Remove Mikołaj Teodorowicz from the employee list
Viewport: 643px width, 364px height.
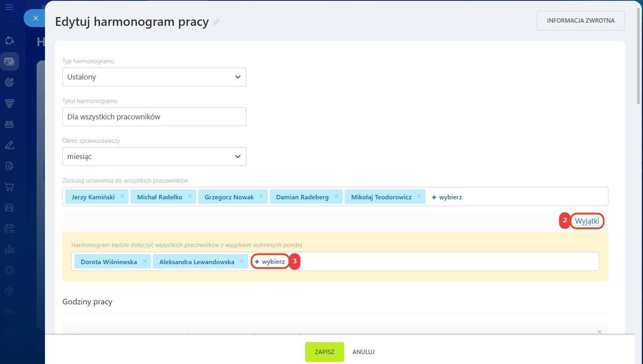click(x=419, y=197)
